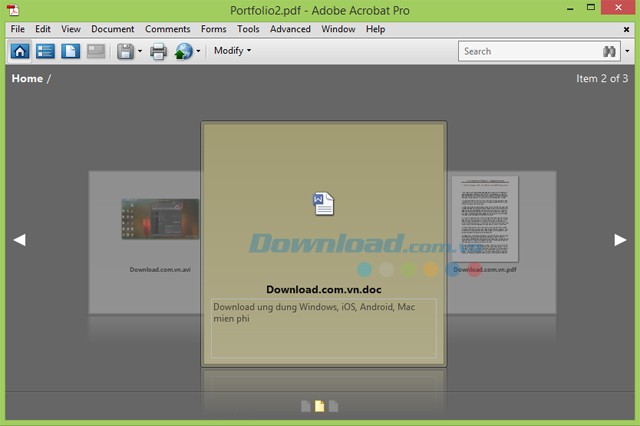Click the Home breadcrumb link
The image size is (640, 426).
(x=27, y=78)
